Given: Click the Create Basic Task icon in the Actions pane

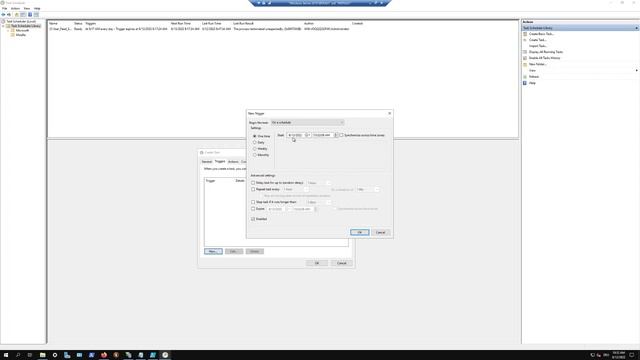Looking at the screenshot, I should 525,34.
